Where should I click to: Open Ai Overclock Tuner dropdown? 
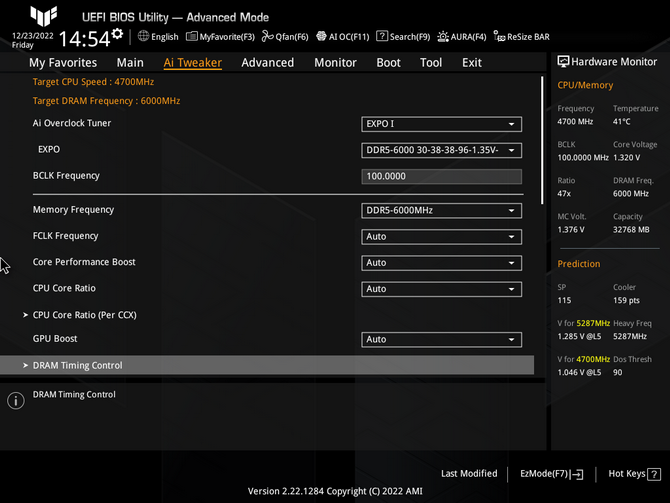pyautogui.click(x=441, y=124)
